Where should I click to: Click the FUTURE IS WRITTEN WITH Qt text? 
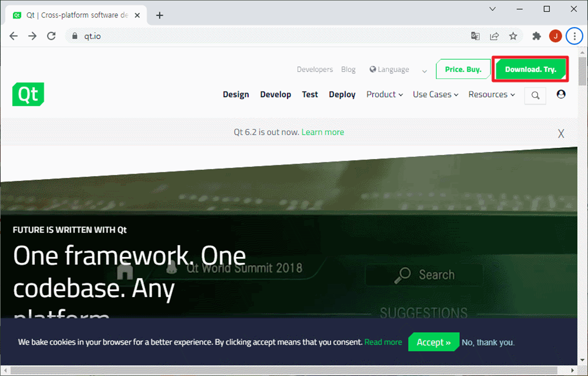(70, 230)
